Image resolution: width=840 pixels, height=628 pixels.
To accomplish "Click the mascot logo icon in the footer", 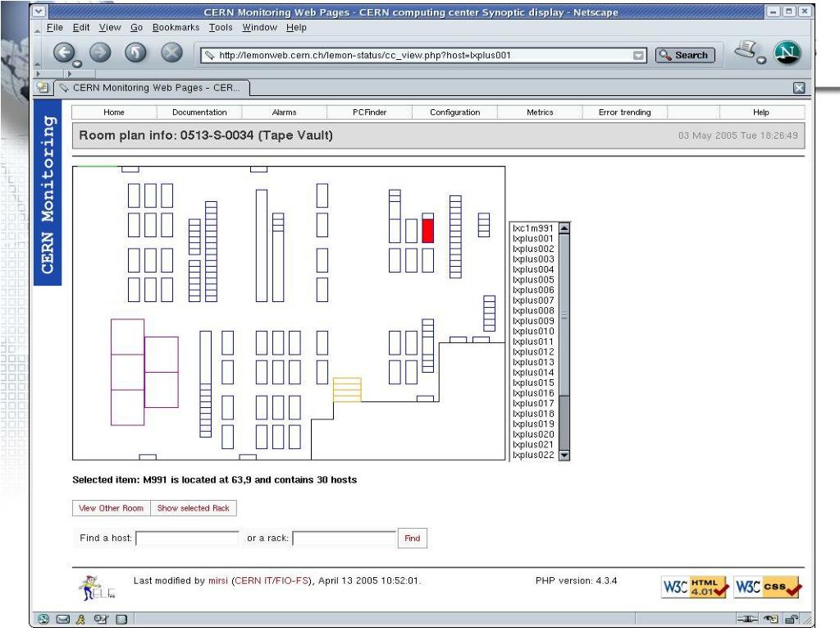I will (x=95, y=587).
